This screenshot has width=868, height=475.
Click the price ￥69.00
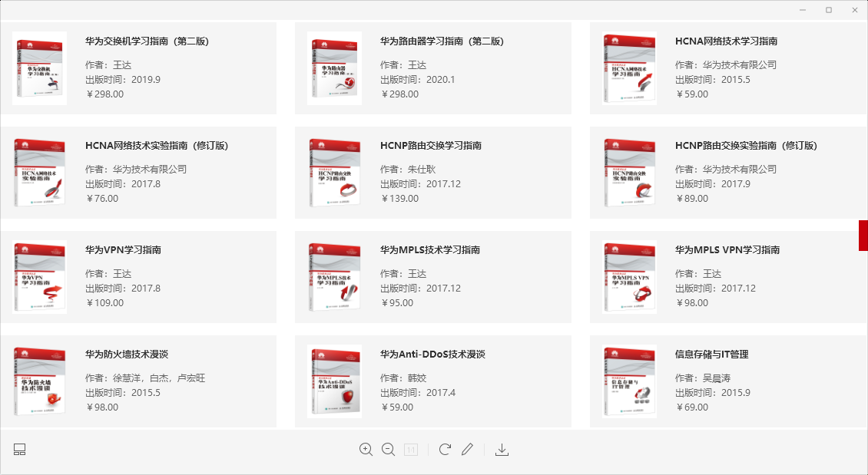pos(692,407)
